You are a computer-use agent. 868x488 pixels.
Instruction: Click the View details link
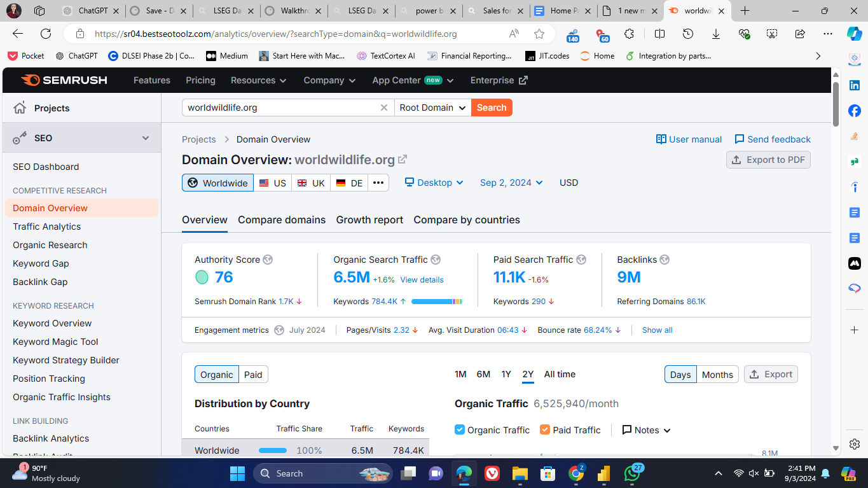click(422, 279)
